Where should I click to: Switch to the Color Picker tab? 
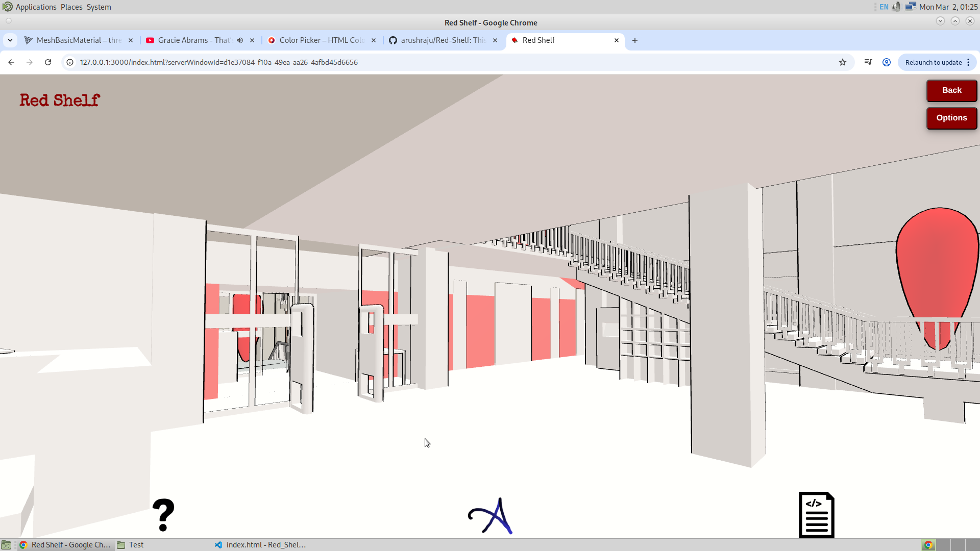pos(322,40)
